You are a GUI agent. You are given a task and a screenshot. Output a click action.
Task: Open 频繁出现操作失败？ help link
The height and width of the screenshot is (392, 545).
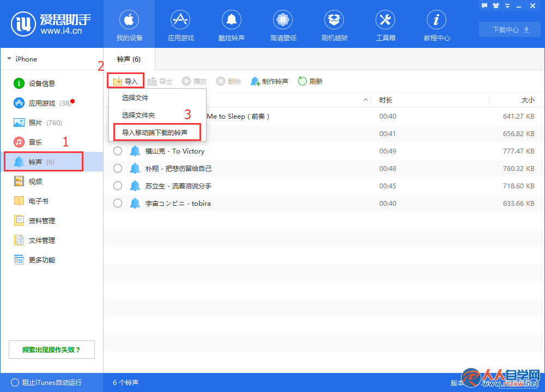tap(51, 350)
